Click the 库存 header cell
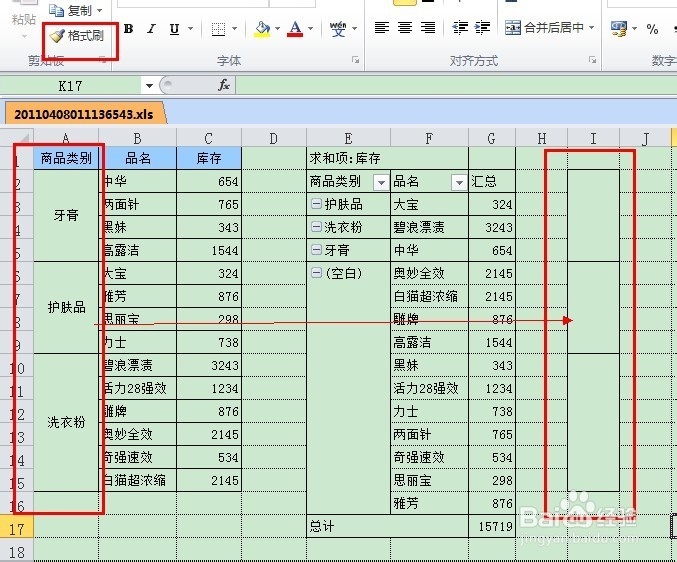Screen dimensions: 677x562 tap(209, 158)
